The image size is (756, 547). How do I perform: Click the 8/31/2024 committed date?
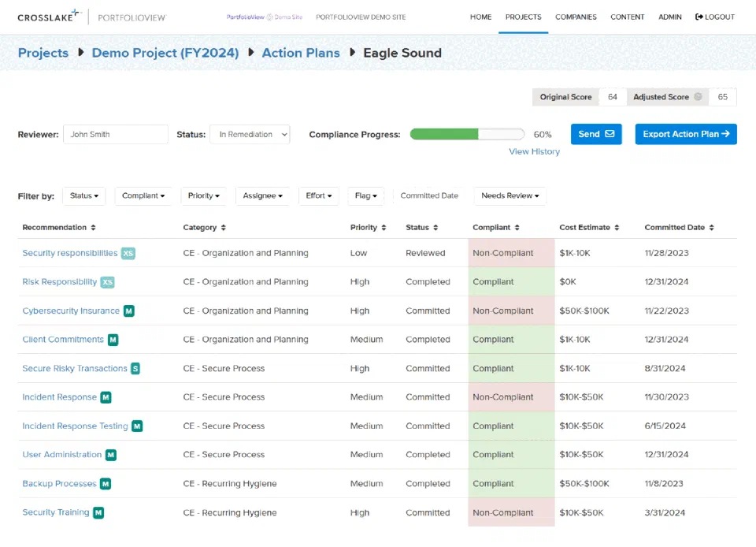tap(665, 369)
